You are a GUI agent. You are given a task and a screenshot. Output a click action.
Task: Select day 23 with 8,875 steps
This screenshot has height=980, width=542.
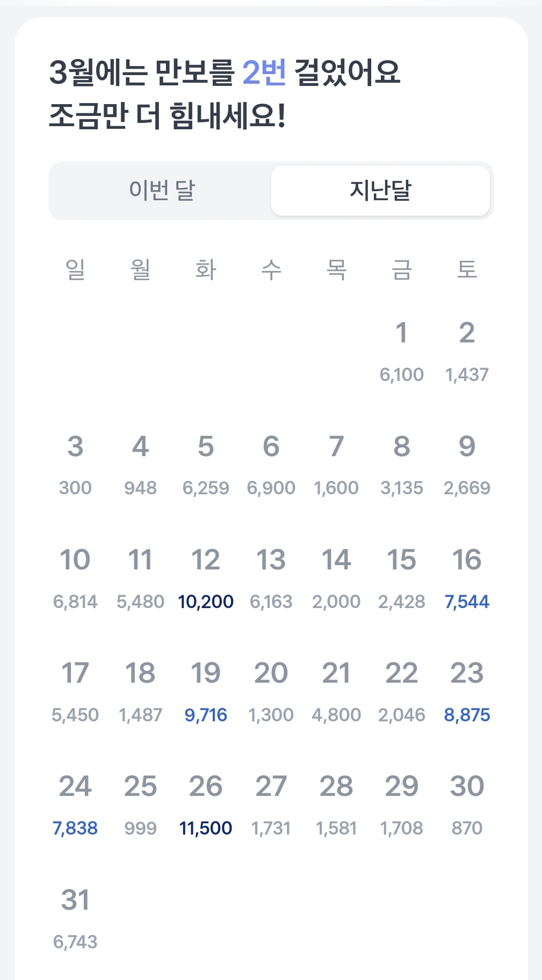(467, 692)
